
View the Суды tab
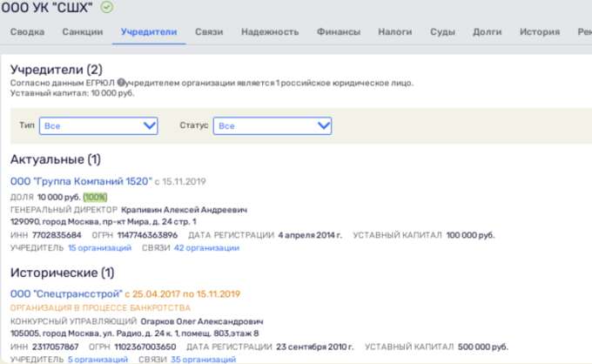(x=442, y=31)
